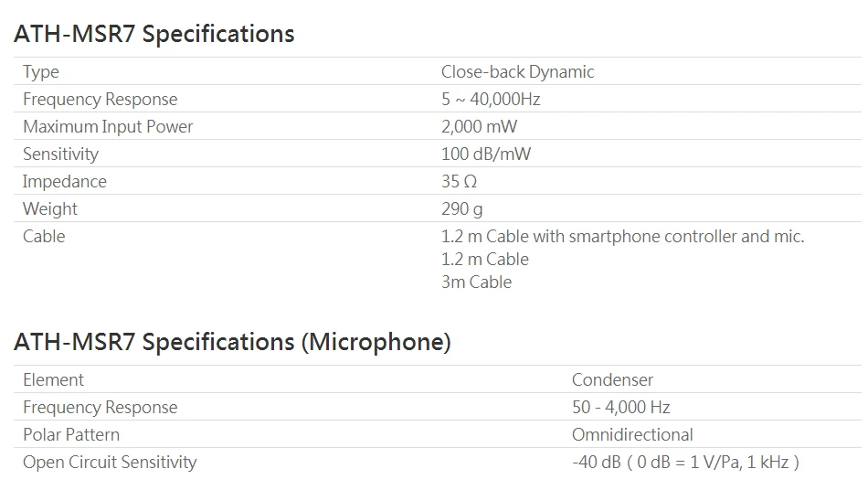
Task: Select the Type row label
Action: pyautogui.click(x=41, y=72)
